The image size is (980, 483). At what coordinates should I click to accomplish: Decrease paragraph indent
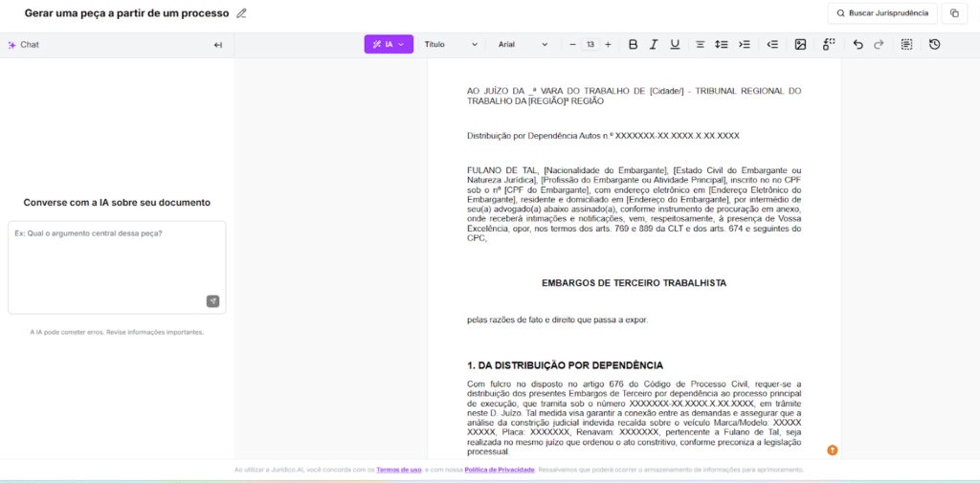(772, 44)
